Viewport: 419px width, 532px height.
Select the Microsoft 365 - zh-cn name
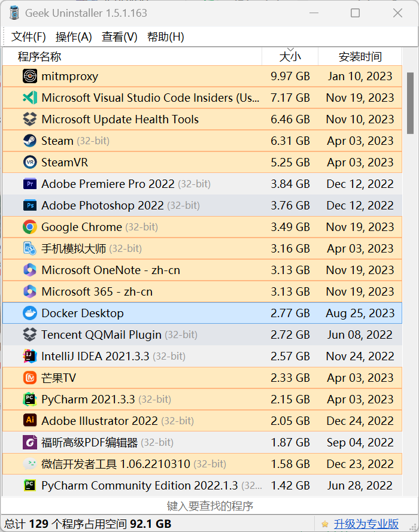(97, 291)
